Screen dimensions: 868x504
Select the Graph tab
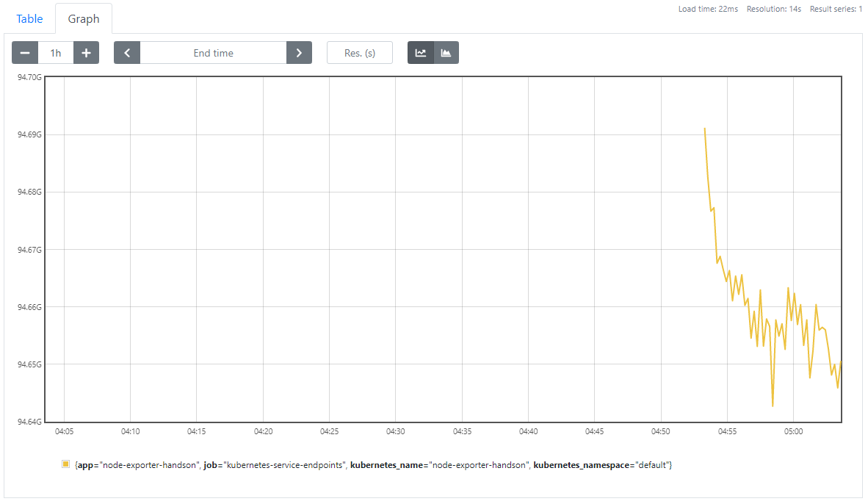(x=84, y=19)
